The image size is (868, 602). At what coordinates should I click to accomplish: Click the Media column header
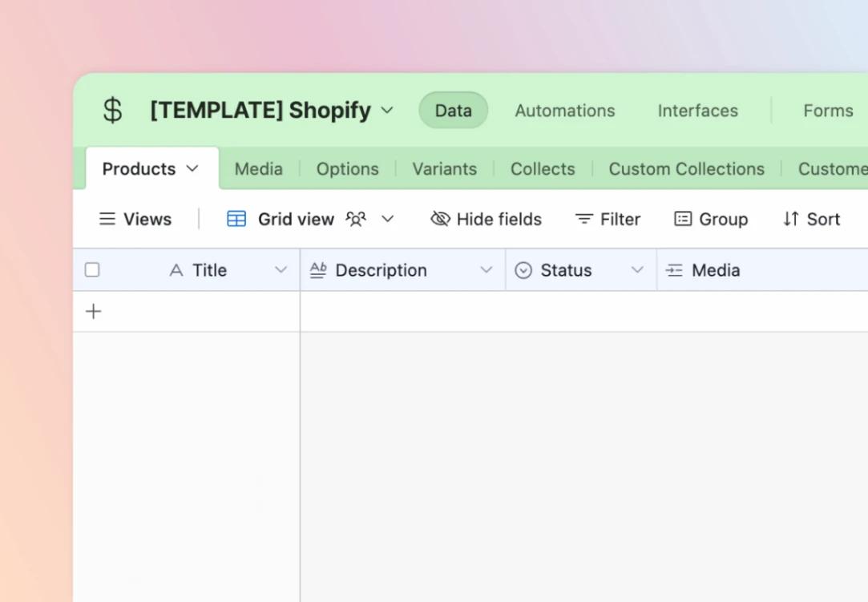tap(715, 270)
